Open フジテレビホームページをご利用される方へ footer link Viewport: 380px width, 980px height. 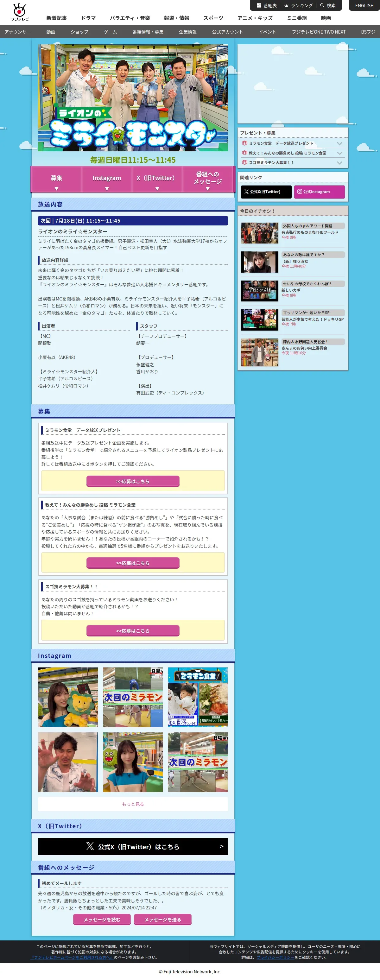coord(73,957)
